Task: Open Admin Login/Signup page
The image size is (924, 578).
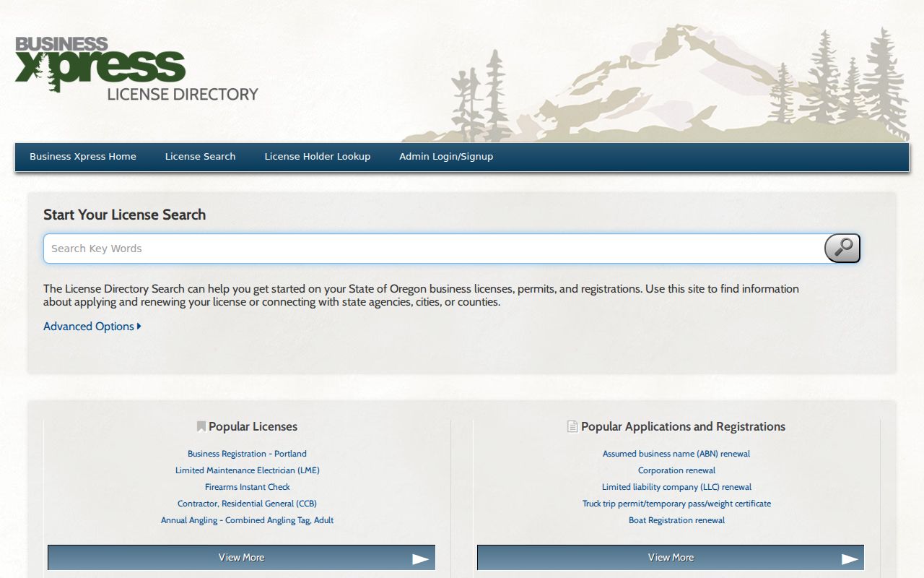Action: [446, 157]
